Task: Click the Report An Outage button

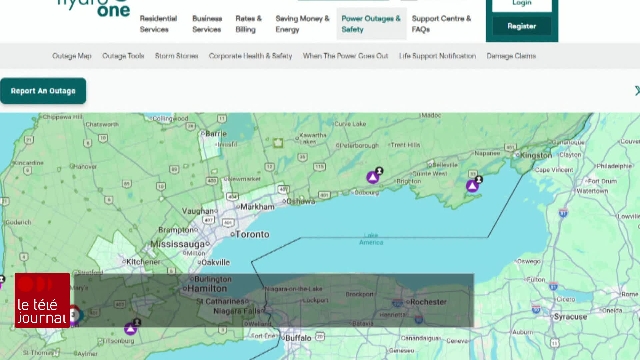Action: tap(43, 91)
